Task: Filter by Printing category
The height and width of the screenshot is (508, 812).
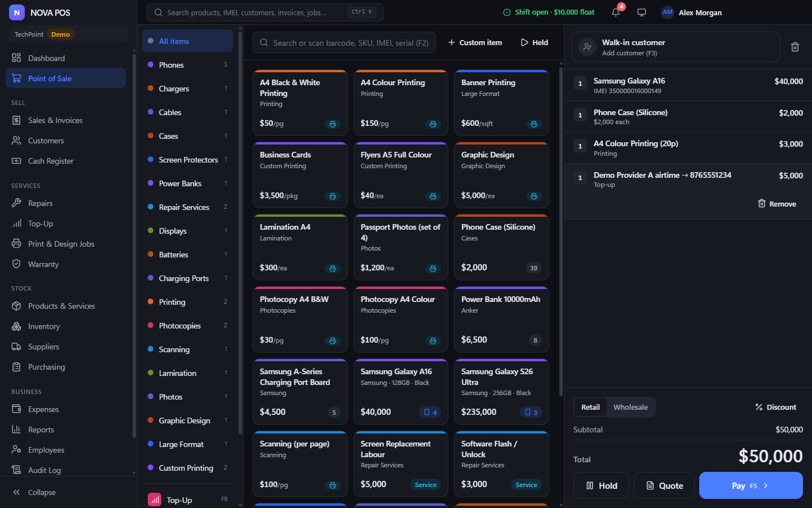Action: point(187,302)
